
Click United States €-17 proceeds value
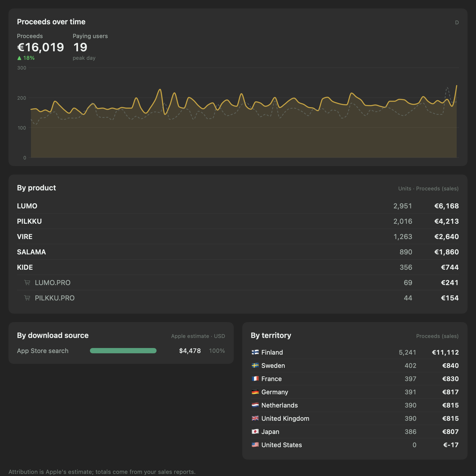click(451, 445)
